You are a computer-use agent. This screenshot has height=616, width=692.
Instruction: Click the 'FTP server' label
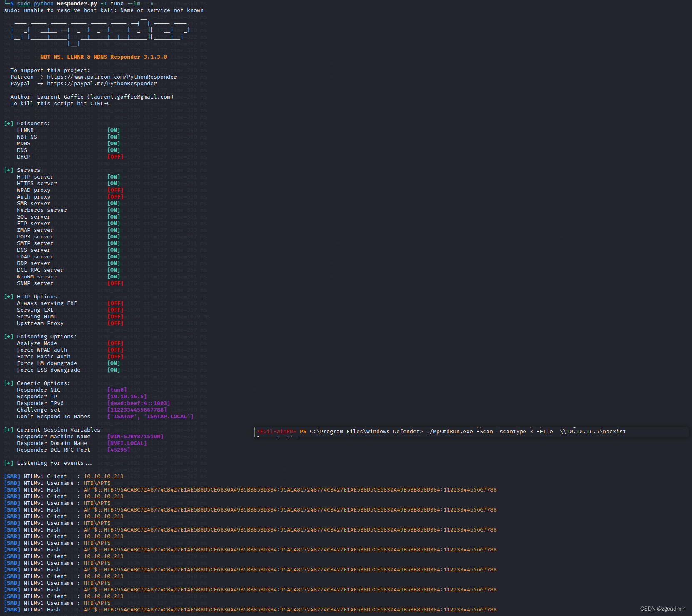tap(34, 224)
